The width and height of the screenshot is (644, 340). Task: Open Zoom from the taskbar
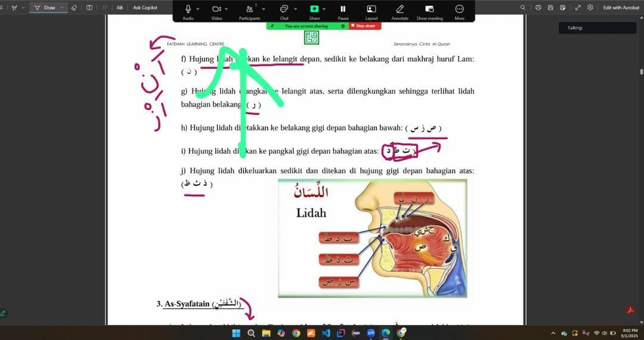[x=370, y=333]
